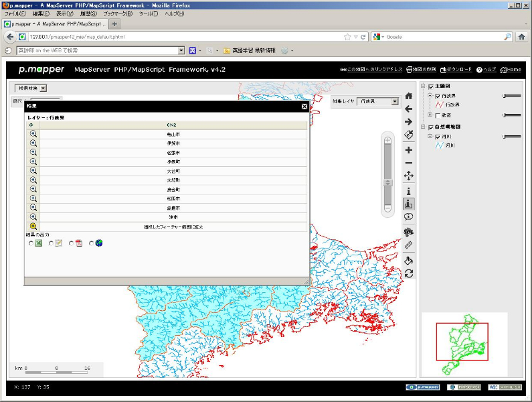The width and height of the screenshot is (532, 402).
Task: Select the Zoom In plus tool
Action: click(x=409, y=150)
